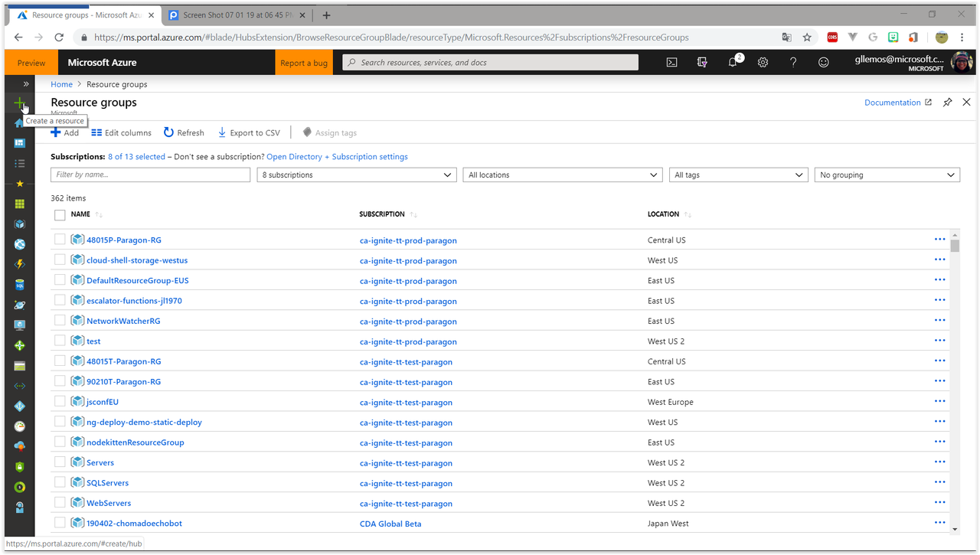This screenshot has width=980, height=555.
Task: Reload the page in Chrome
Action: 59,37
